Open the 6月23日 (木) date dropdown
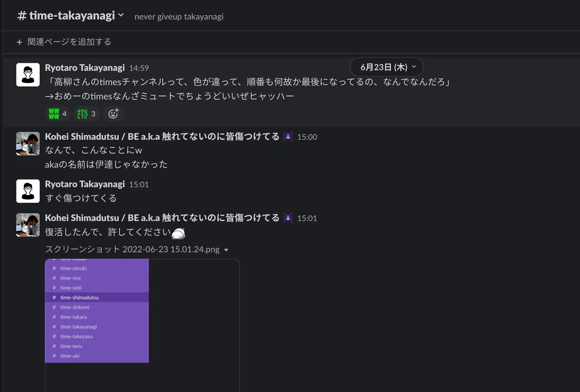Screen dimensions: 580x392 point(387,67)
